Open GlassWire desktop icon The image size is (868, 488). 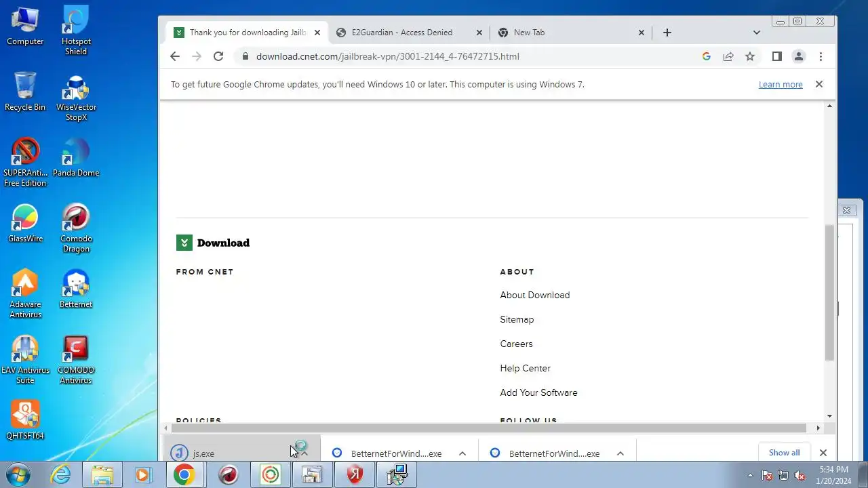25,224
